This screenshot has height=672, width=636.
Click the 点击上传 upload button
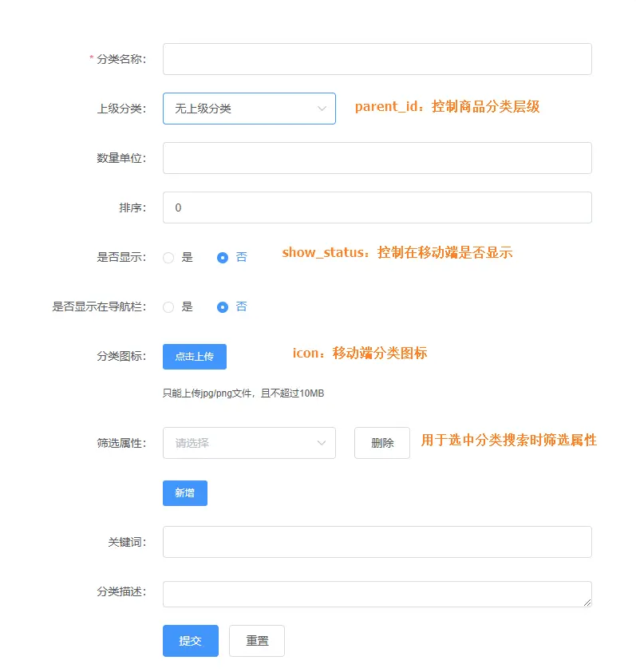coord(194,357)
